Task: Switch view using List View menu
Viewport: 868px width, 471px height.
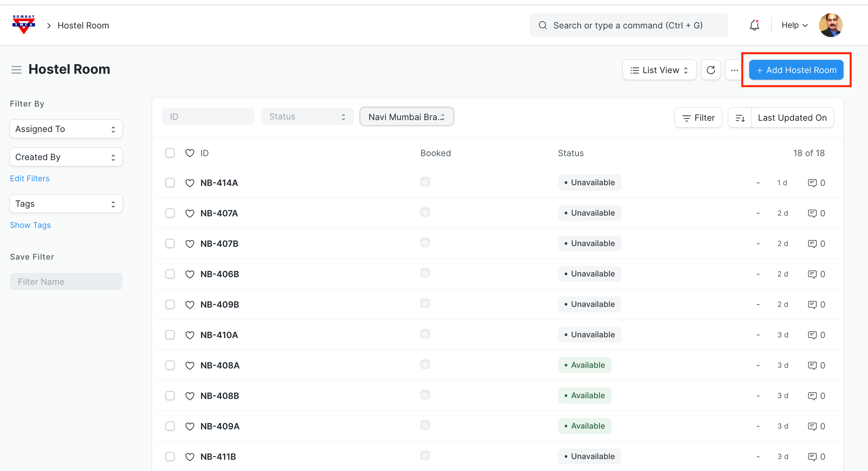Action: point(659,70)
